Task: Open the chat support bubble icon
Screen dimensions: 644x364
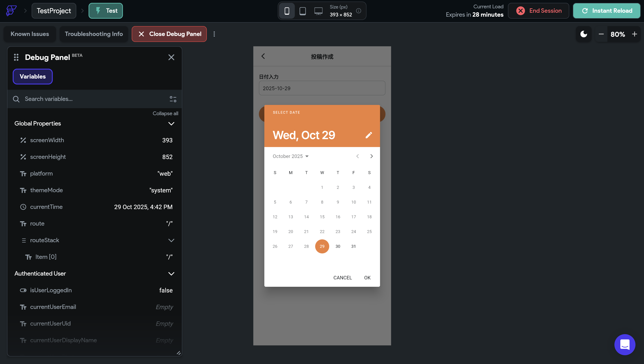Action: pos(624,344)
